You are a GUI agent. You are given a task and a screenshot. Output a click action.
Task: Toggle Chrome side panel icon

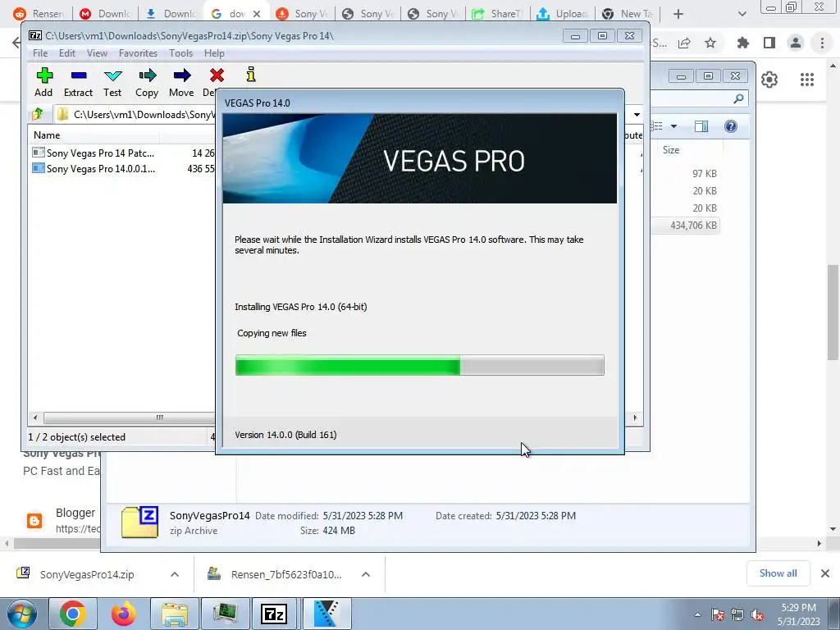[x=769, y=43]
